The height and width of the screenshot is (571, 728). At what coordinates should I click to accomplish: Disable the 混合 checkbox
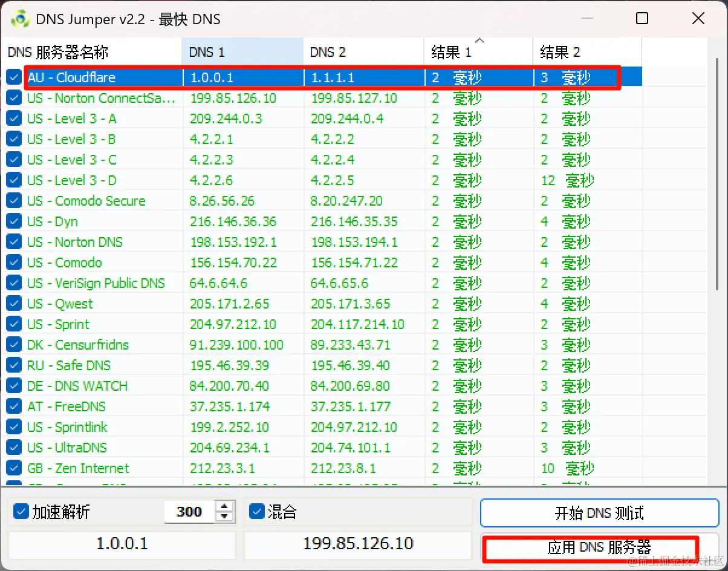pyautogui.click(x=257, y=512)
